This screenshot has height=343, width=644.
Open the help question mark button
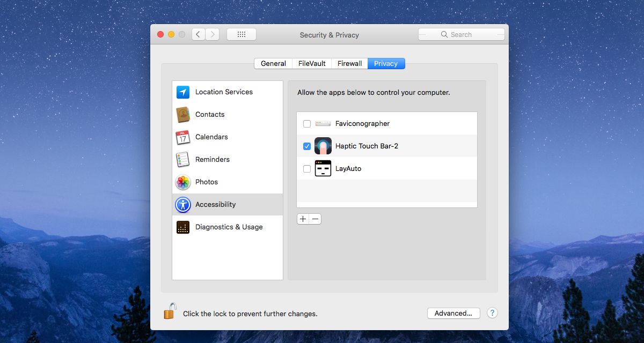click(492, 314)
